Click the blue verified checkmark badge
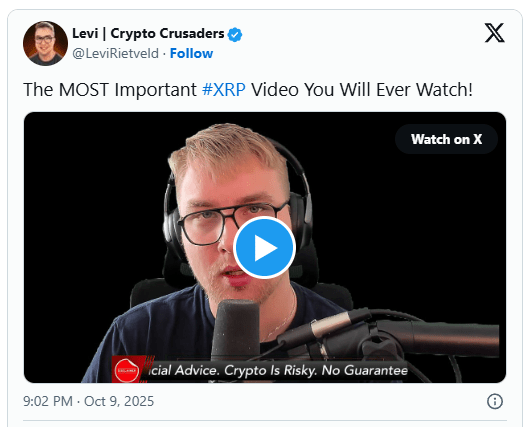The image size is (532, 427). tap(235, 35)
